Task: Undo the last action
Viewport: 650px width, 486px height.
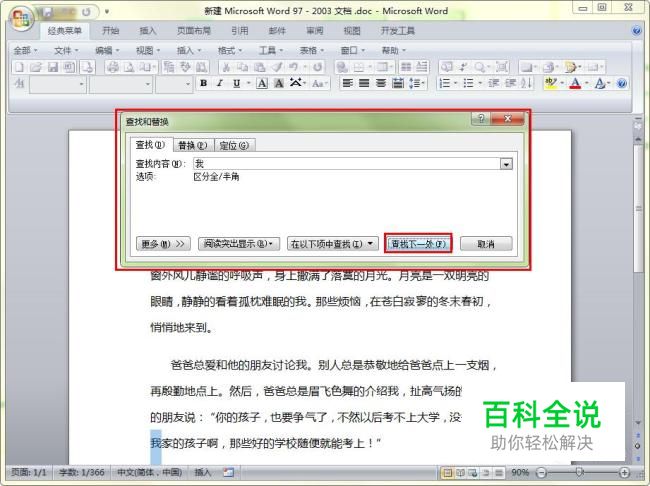Action: tap(293, 67)
